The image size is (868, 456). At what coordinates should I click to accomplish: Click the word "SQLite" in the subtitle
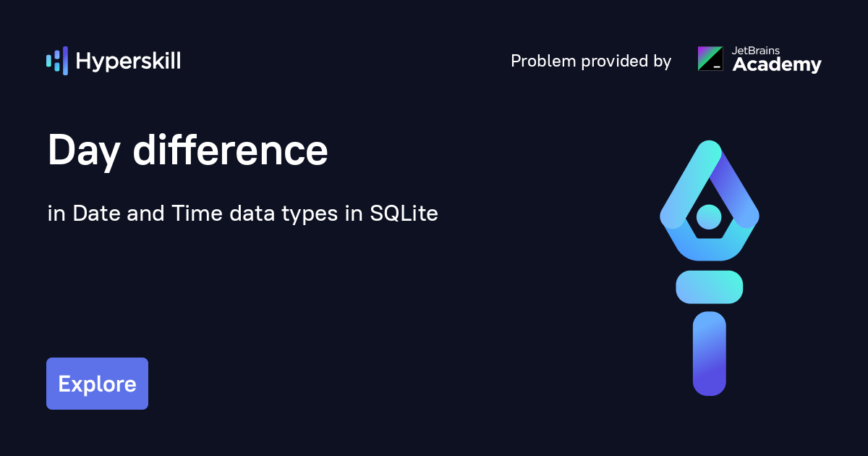point(404,214)
